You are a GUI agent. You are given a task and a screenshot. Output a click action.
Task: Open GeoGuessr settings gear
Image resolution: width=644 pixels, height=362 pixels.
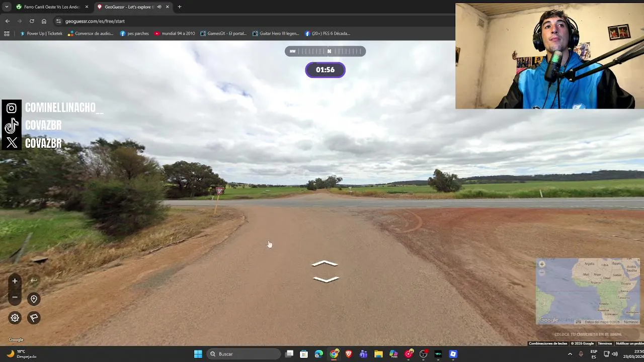coord(15,318)
